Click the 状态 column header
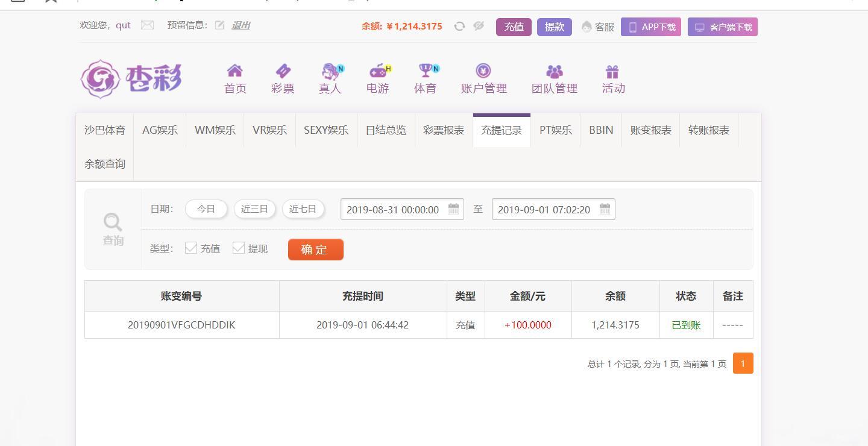The image size is (868, 446). [686, 296]
